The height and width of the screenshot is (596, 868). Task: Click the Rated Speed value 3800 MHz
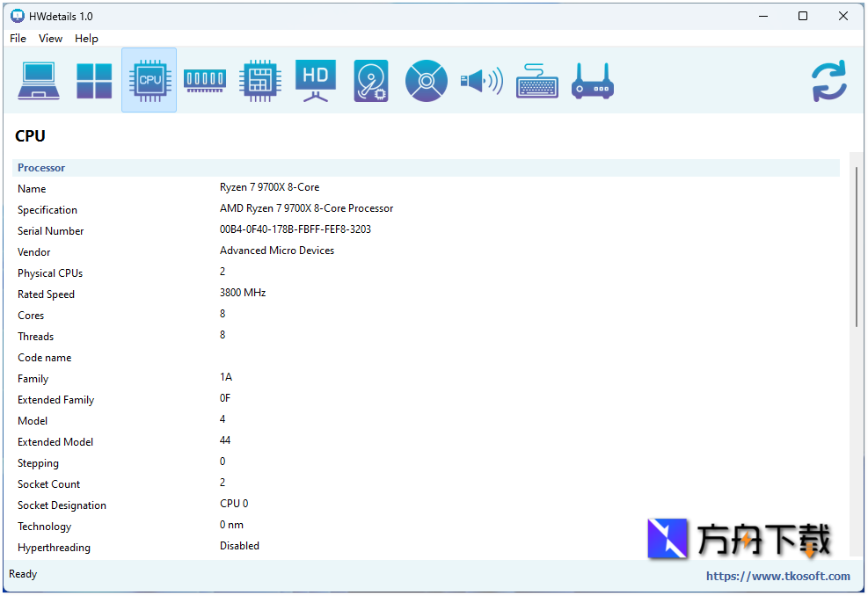[243, 292]
